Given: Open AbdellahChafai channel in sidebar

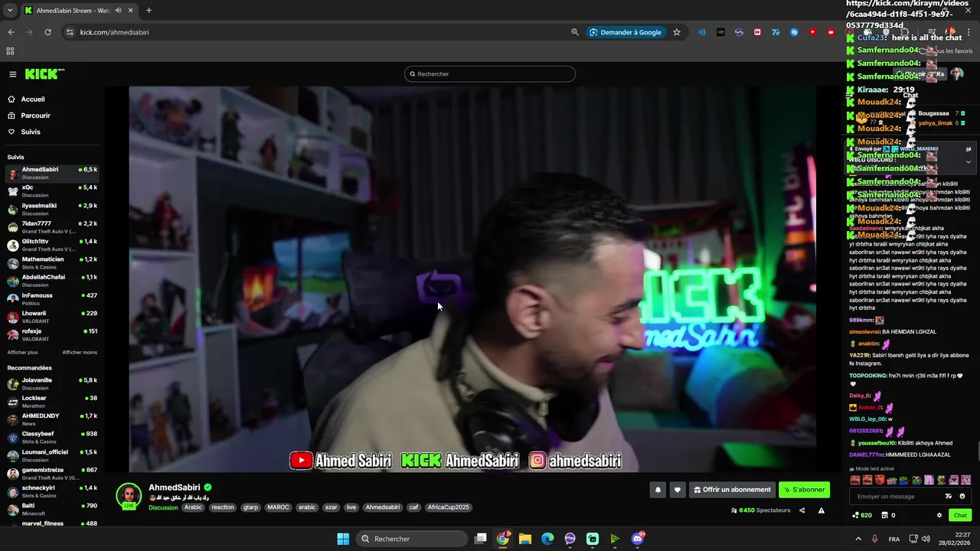Looking at the screenshot, I should (52, 281).
